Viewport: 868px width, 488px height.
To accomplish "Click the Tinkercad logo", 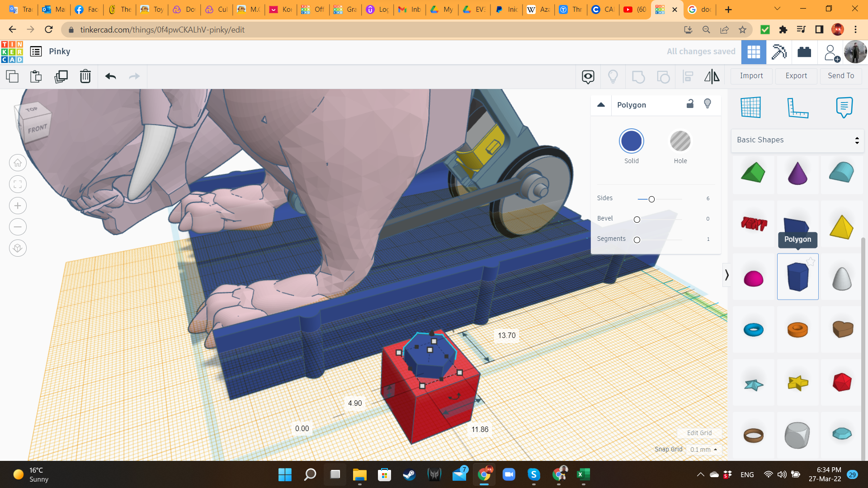I will 12,52.
